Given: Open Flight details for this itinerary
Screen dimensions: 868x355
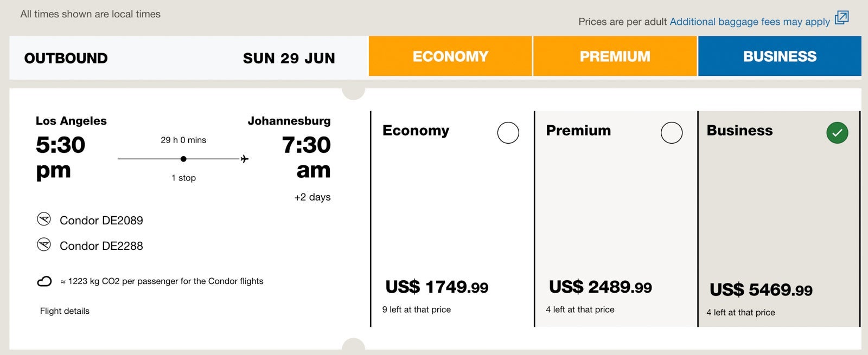Looking at the screenshot, I should [x=64, y=311].
